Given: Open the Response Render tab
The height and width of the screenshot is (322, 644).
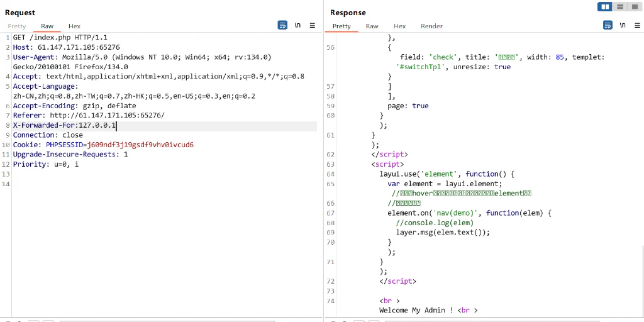Looking at the screenshot, I should click(431, 26).
